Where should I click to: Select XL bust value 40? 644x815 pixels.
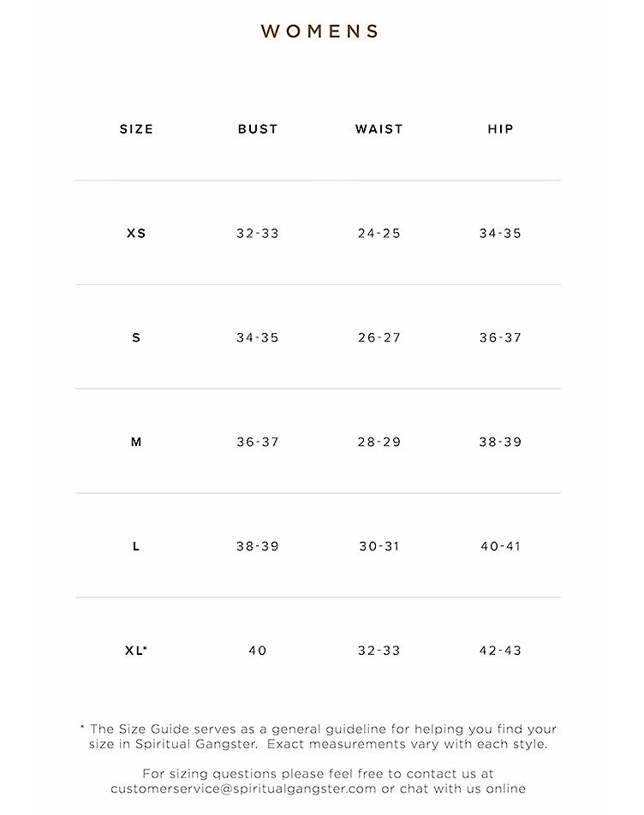click(x=258, y=651)
